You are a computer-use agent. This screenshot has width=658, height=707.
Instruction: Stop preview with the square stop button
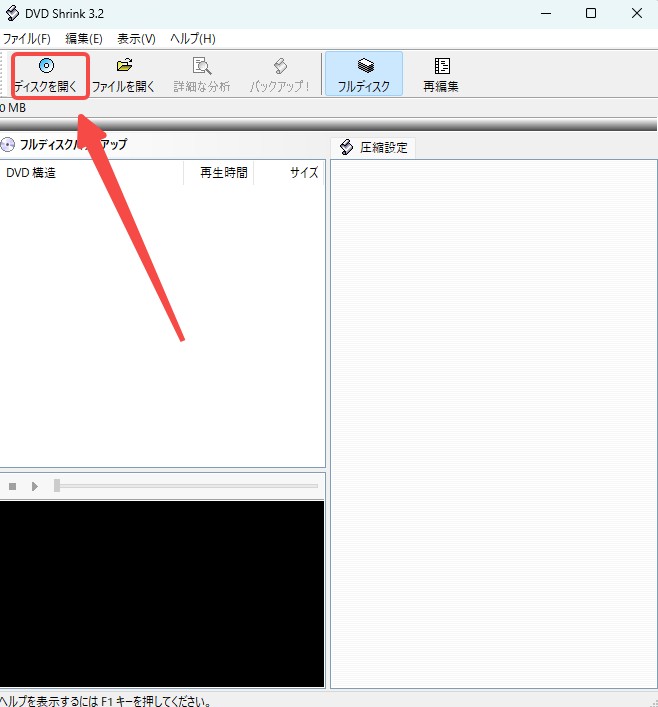(13, 487)
